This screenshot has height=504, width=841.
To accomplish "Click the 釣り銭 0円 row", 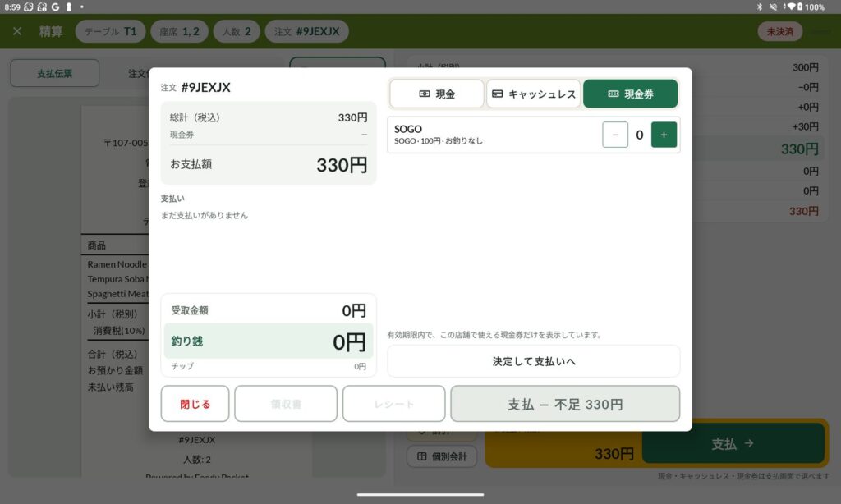I will 269,341.
